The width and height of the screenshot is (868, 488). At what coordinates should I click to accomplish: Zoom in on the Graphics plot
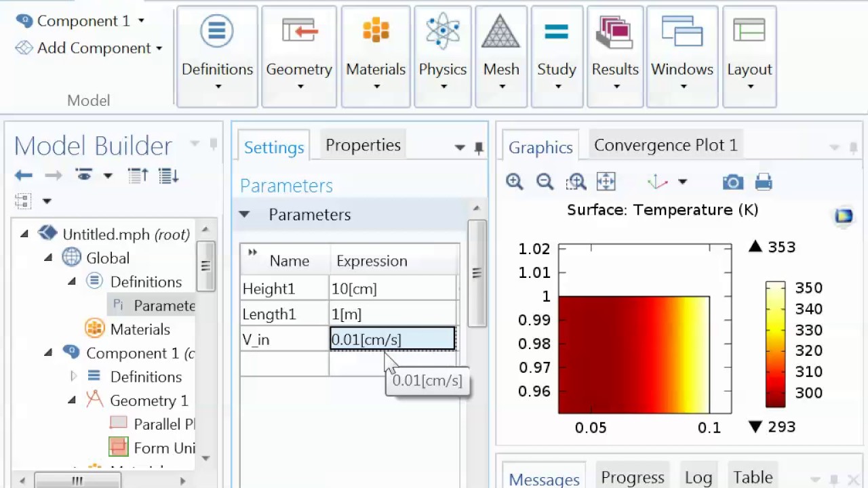pyautogui.click(x=515, y=182)
